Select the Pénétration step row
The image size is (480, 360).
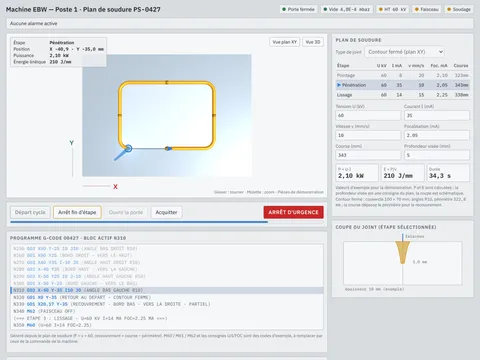pyautogui.click(x=403, y=85)
